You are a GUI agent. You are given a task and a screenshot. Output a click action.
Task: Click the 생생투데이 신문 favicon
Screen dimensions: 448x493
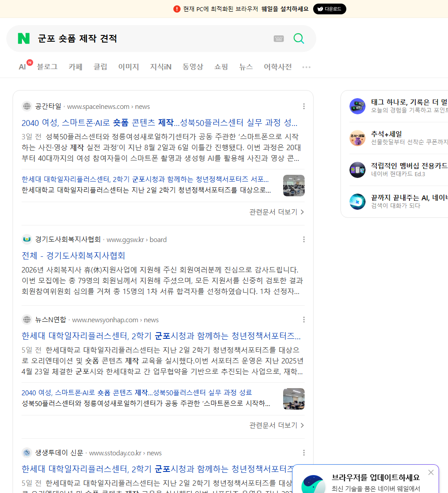point(27,453)
